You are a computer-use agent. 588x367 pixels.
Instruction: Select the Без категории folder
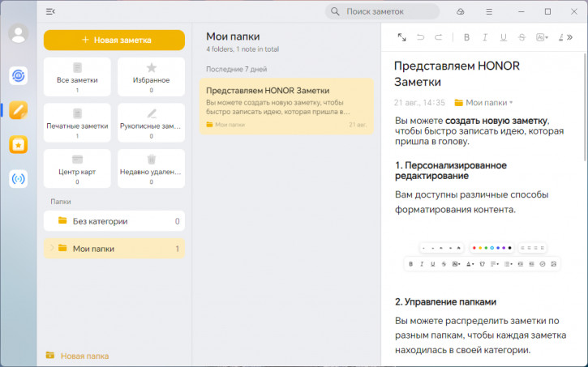coord(114,221)
